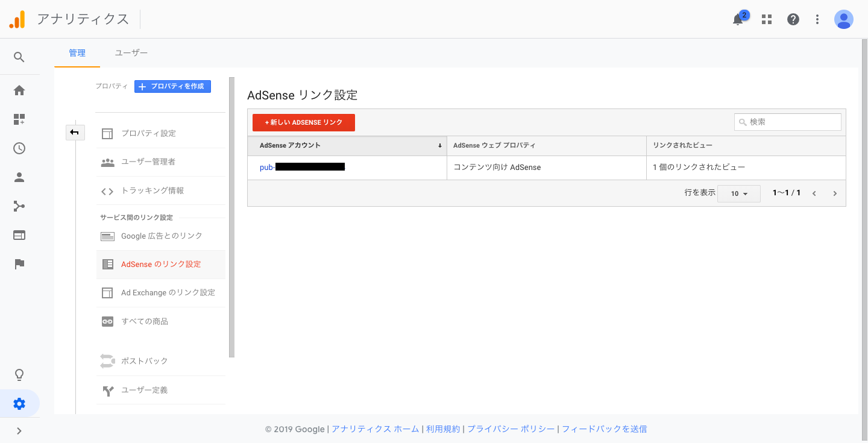The width and height of the screenshot is (868, 443).
Task: Open the pub- AdSense account link
Action: coord(302,167)
